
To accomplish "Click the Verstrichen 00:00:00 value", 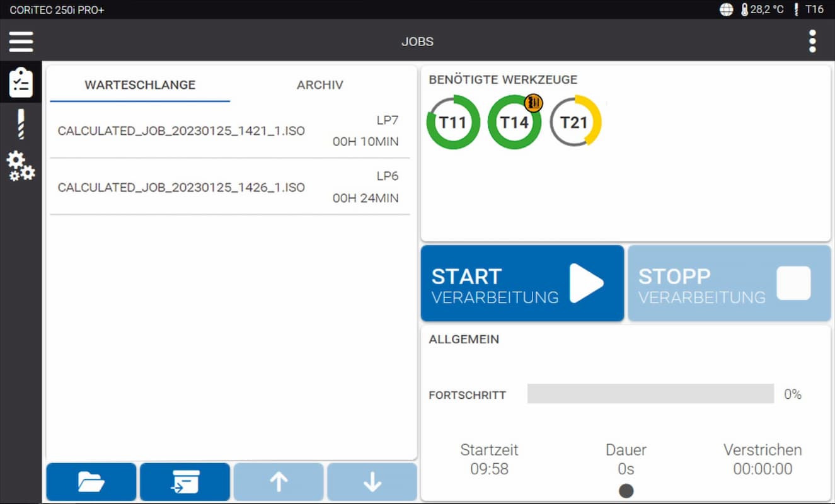I will (x=763, y=469).
